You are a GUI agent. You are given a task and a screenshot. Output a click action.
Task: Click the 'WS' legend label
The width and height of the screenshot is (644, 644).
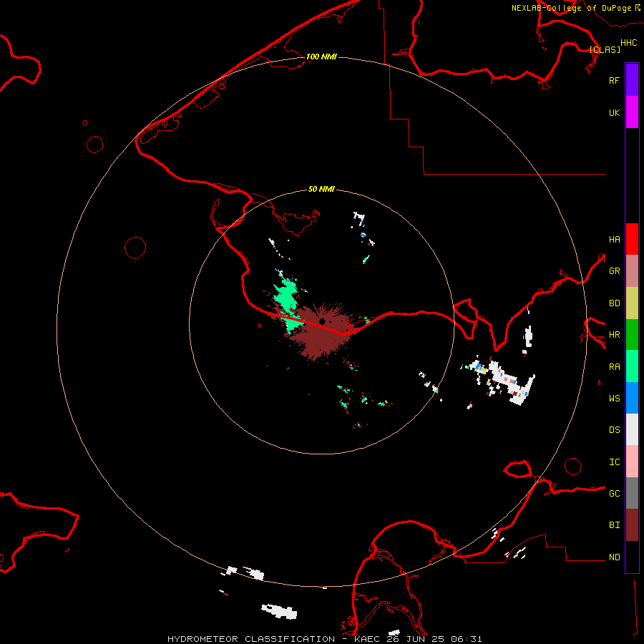[x=614, y=399]
